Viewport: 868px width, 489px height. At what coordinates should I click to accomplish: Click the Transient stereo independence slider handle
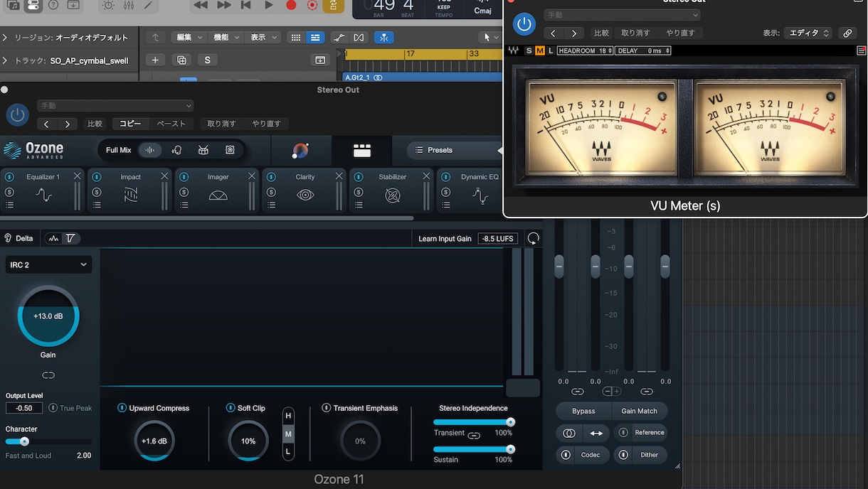[510, 422]
